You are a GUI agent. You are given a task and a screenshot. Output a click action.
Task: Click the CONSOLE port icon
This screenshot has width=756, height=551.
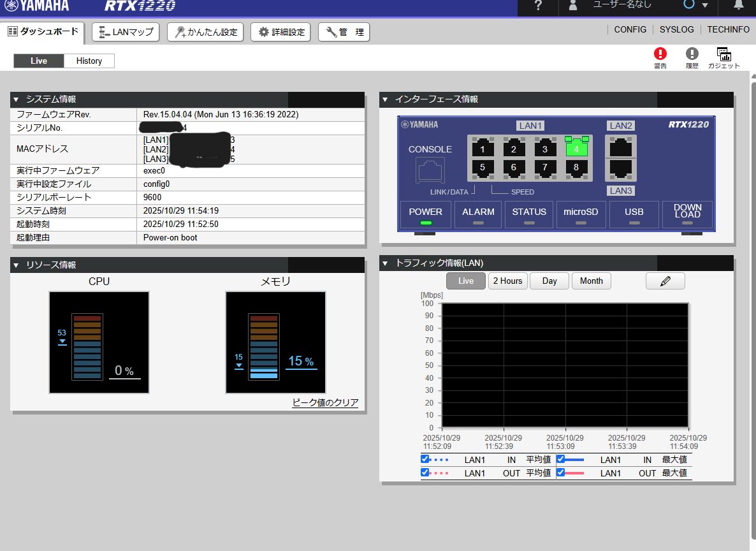[430, 170]
